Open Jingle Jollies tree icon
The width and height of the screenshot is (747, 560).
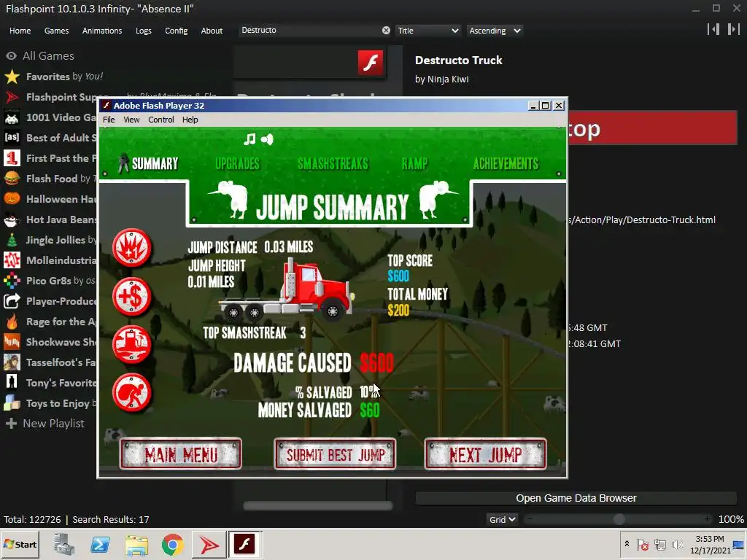click(12, 240)
